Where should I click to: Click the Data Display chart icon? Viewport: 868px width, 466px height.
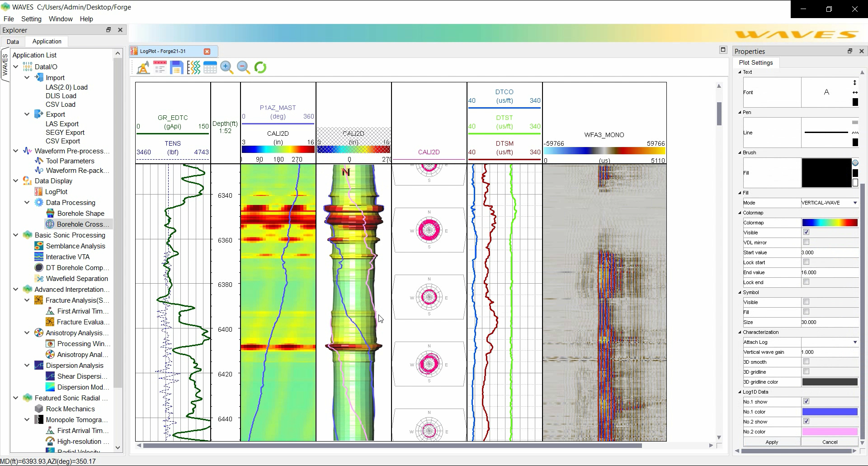tap(28, 181)
